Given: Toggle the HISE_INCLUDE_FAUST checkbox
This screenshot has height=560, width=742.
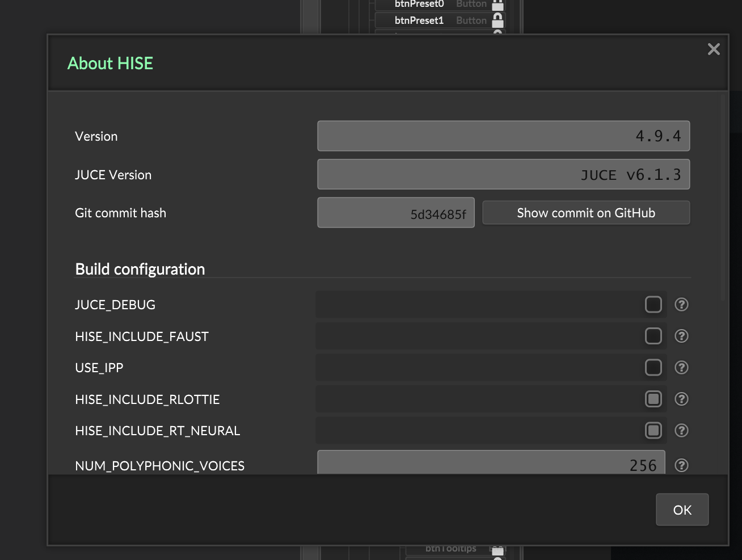Looking at the screenshot, I should pyautogui.click(x=653, y=336).
